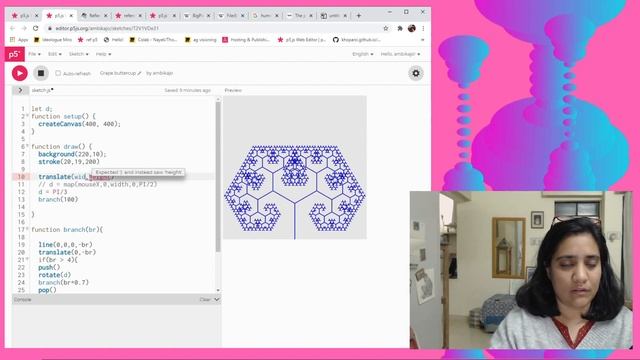Viewport: 640px width, 360px height.
Task: Show more bookmarks overflow chevron
Action: click(x=422, y=40)
